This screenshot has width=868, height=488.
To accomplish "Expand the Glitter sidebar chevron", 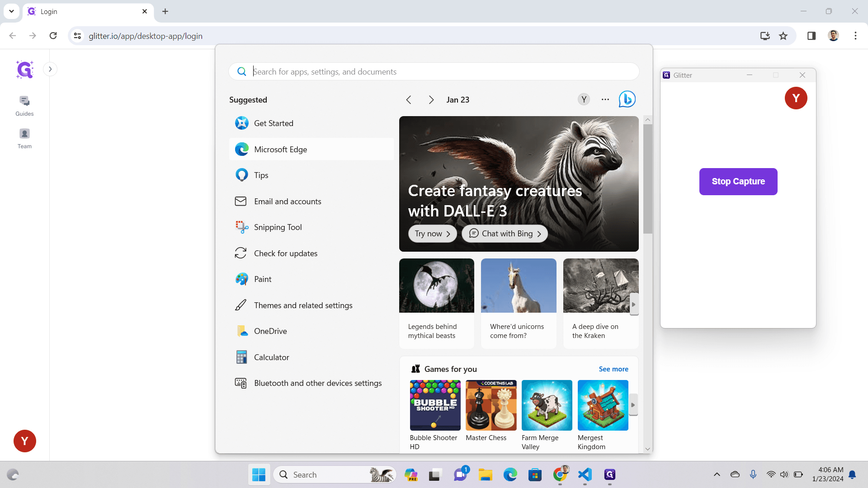I will (x=50, y=69).
